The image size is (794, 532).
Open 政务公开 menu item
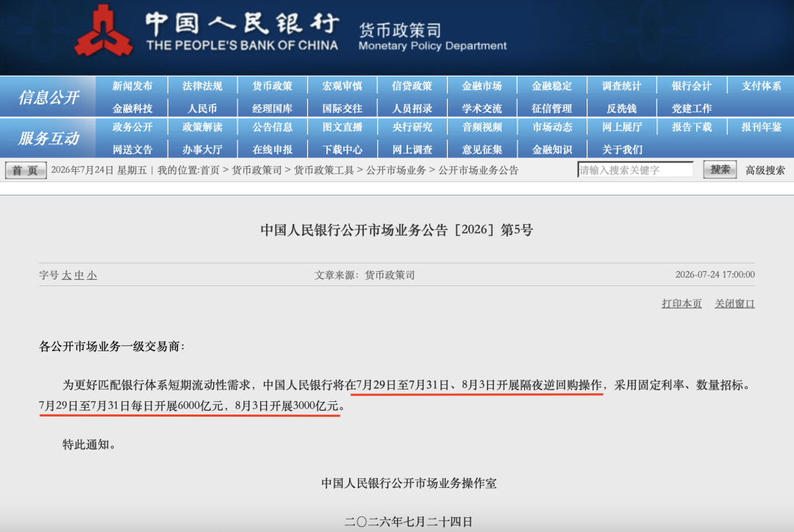[132, 127]
